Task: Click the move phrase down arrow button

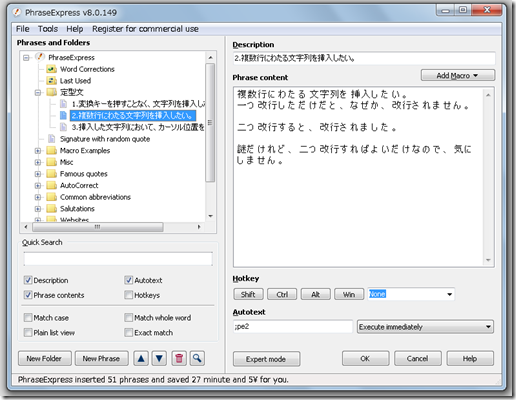Action: point(159,359)
